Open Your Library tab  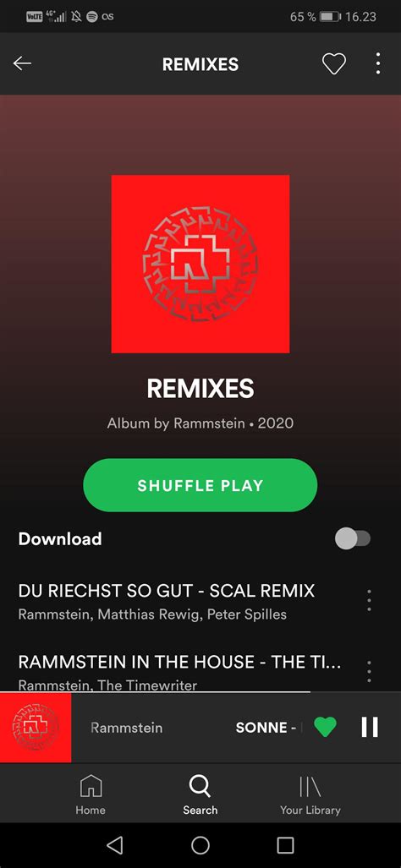[310, 794]
